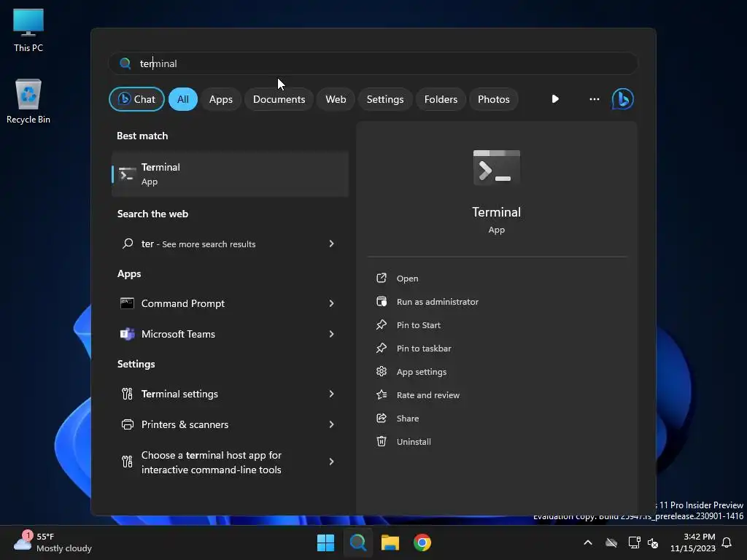
Task: Switch to the Chat filter tab
Action: coord(136,99)
